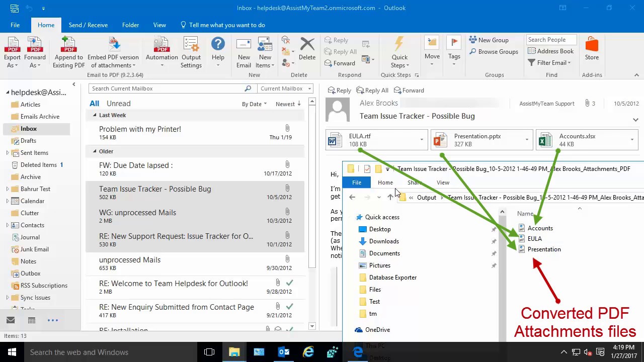Open the Problem with my Printer email
The image size is (644, 362).
[x=195, y=133]
